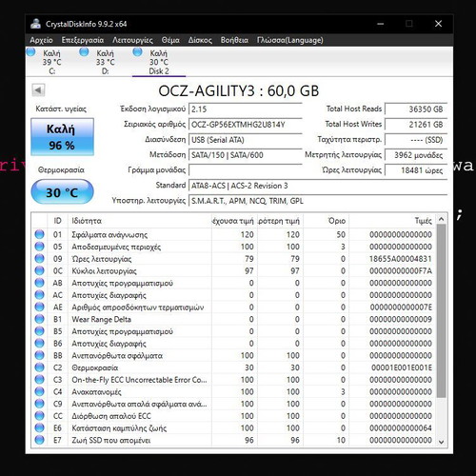Click the attribute list vertical scrollbar thumb

click(x=442, y=310)
